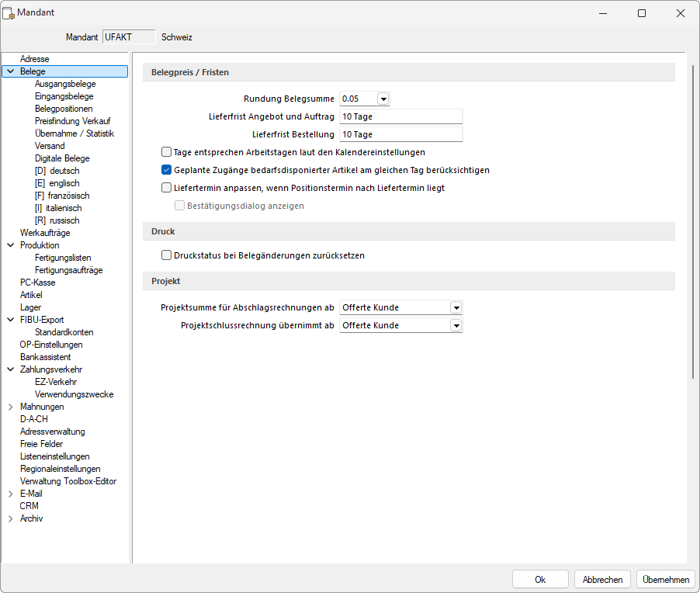
Task: Enable Tage entsprechen Arbeitstagen checkbox
Action: coord(166,152)
